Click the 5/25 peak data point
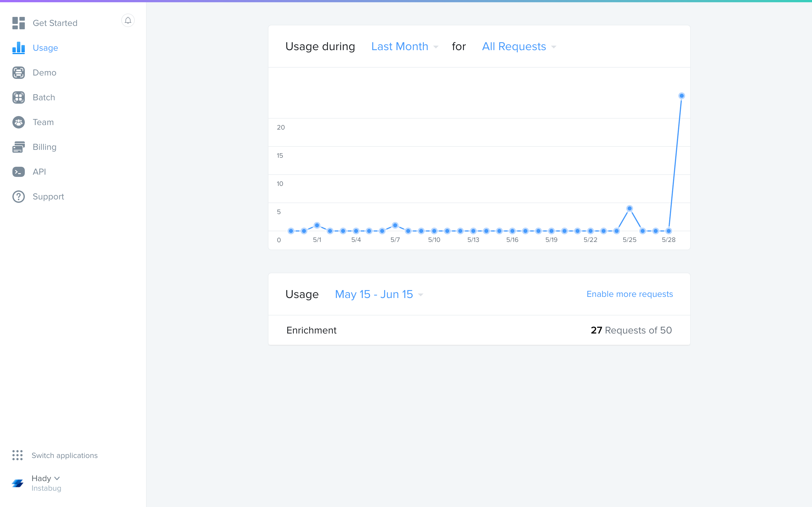The height and width of the screenshot is (507, 812). (x=630, y=208)
